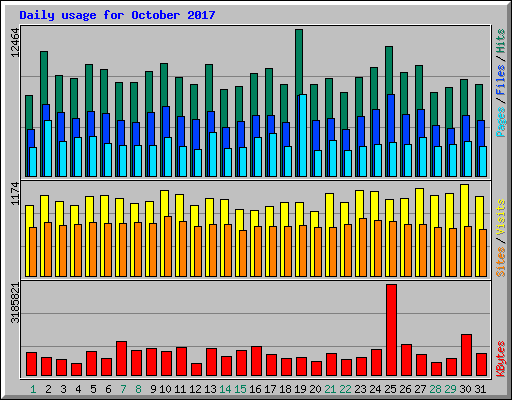Click the Visits legend label
Screen dimensions: 512x400
[x=501, y=217]
